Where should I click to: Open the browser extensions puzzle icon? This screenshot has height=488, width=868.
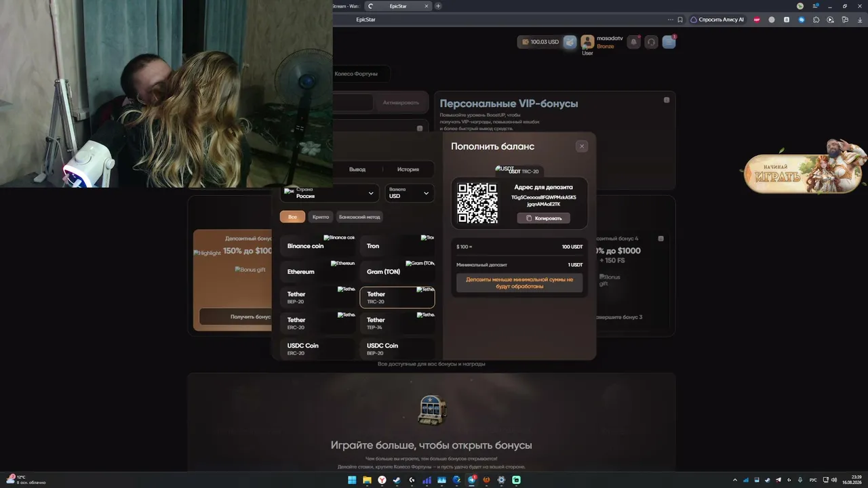[x=816, y=20]
